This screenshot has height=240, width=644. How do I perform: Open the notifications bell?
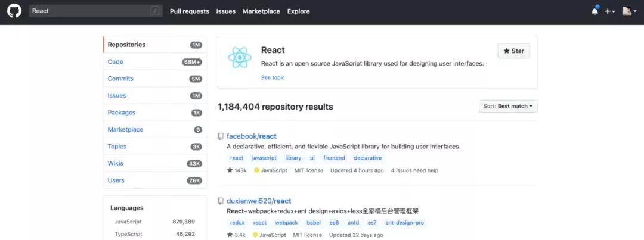point(595,11)
